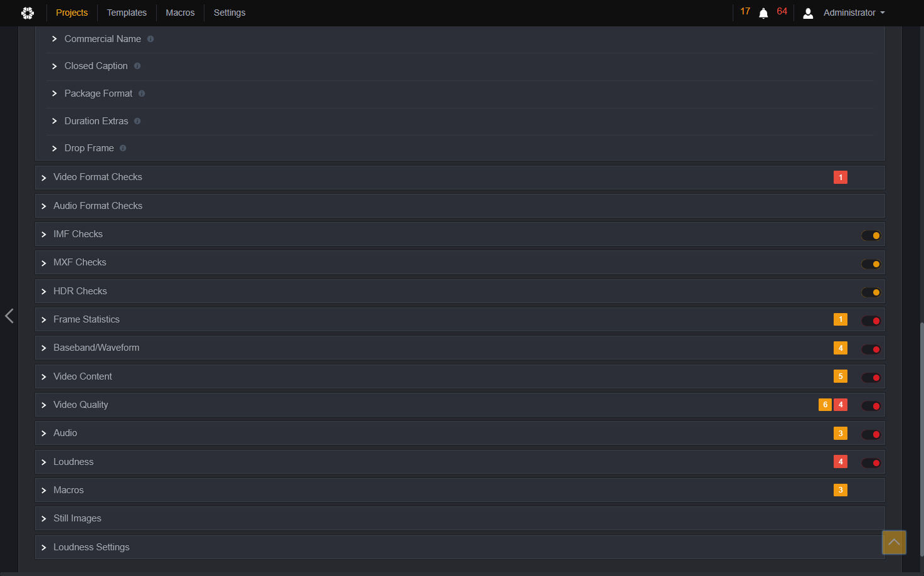Open the top navigation Macros menu
Viewport: 924px width, 576px height.
click(x=180, y=13)
